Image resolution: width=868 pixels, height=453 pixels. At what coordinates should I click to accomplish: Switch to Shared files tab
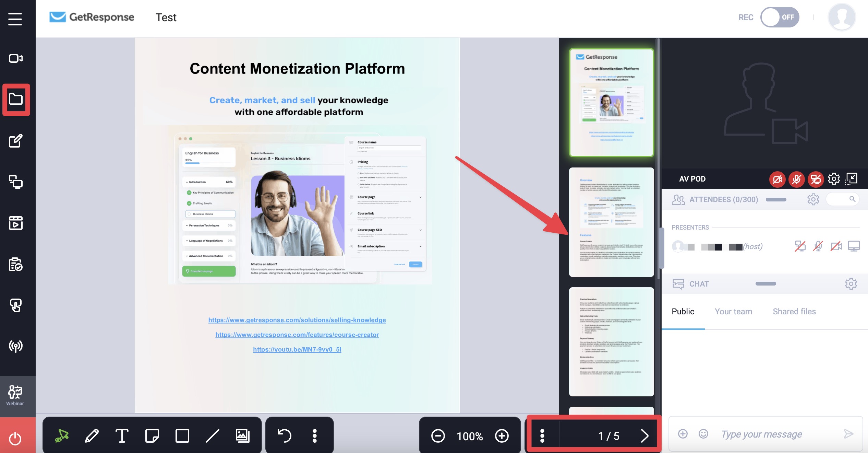pos(794,311)
